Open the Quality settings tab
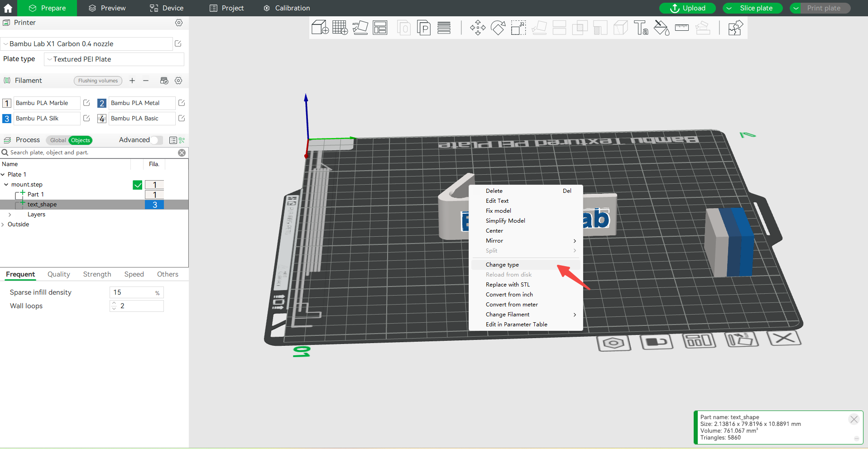This screenshot has width=868, height=449. click(59, 274)
